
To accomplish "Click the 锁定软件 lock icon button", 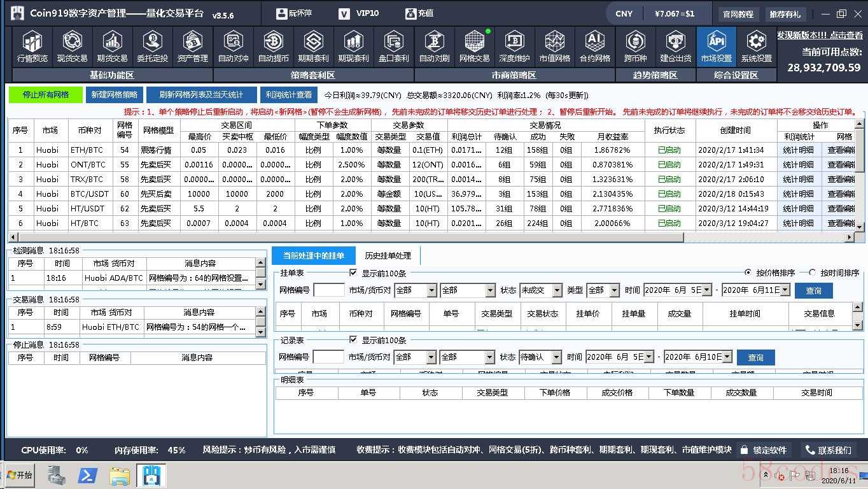I will pos(764,450).
